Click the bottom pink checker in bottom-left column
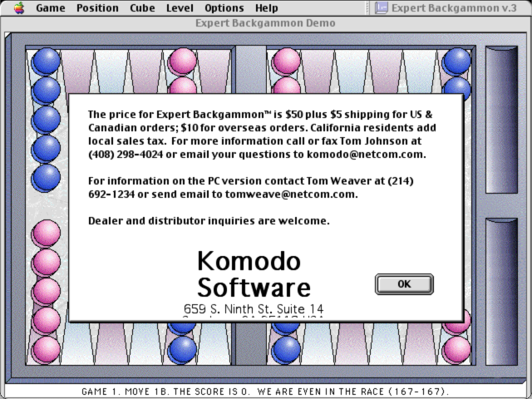Viewport: 532px width, 399px height. [47, 350]
